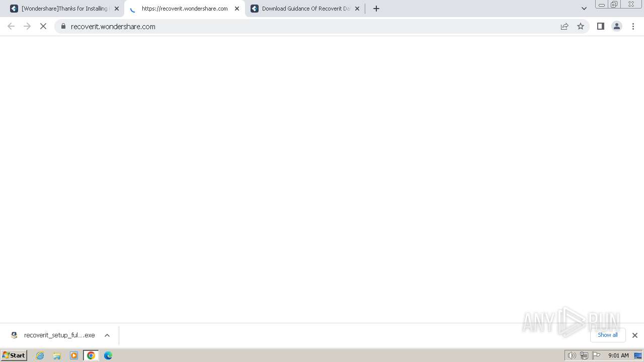The image size is (644, 362).
Task: Close the recoverit.wondershare.com tab
Action: (237, 9)
